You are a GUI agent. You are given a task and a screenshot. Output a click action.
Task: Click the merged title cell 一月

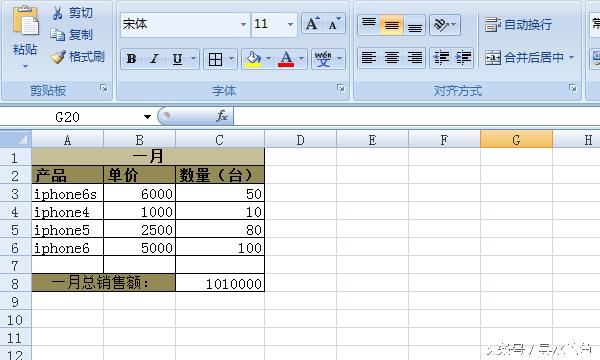tap(148, 157)
